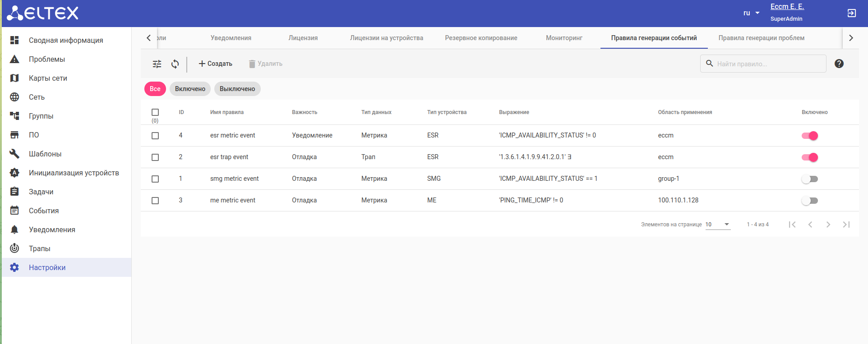Open the Eccm E. E. profile link
Screen dimensions: 868x344
tap(787, 7)
